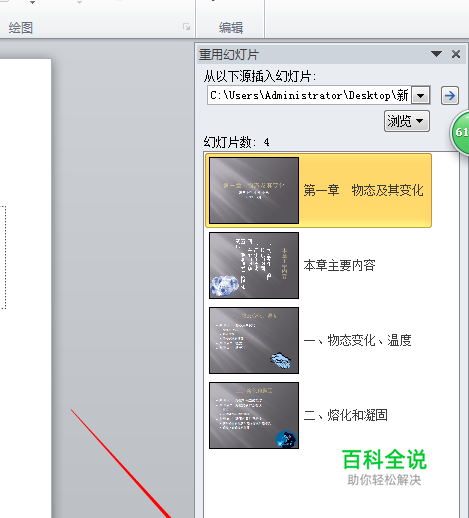Select the 二、熔化和凝固 slide thumbnail
This screenshot has width=469, height=518.
(x=254, y=415)
